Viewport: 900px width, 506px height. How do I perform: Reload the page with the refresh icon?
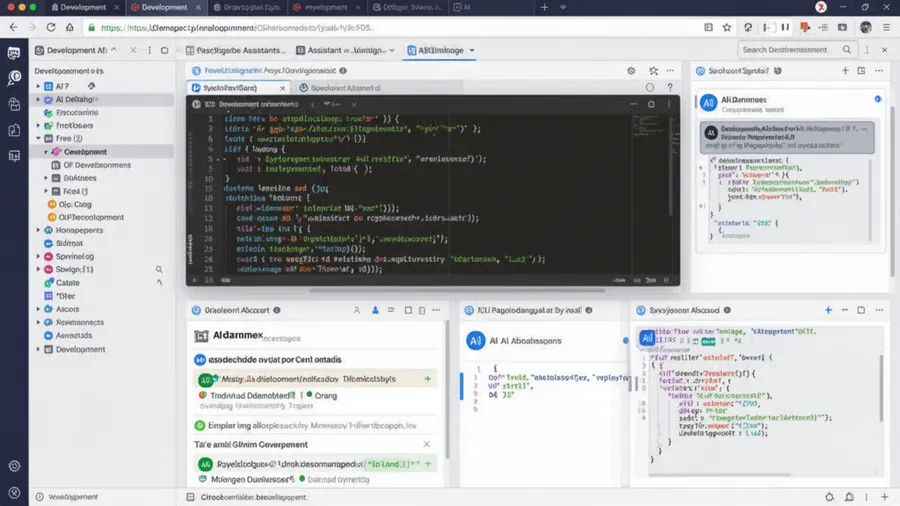pos(51,27)
